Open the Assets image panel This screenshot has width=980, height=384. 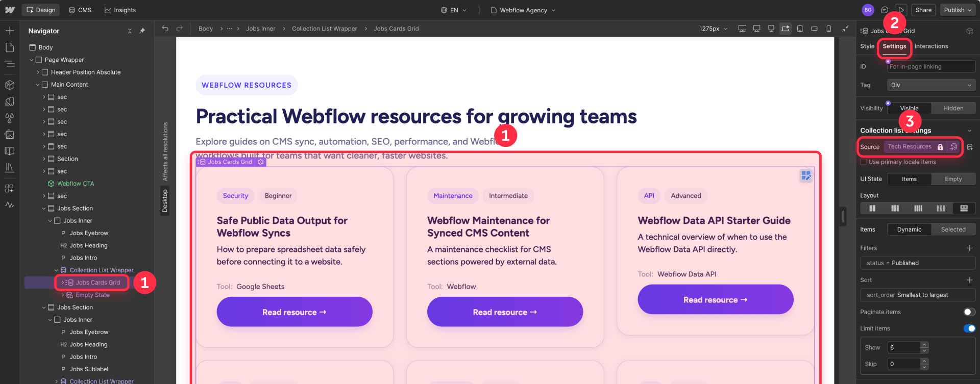click(10, 135)
